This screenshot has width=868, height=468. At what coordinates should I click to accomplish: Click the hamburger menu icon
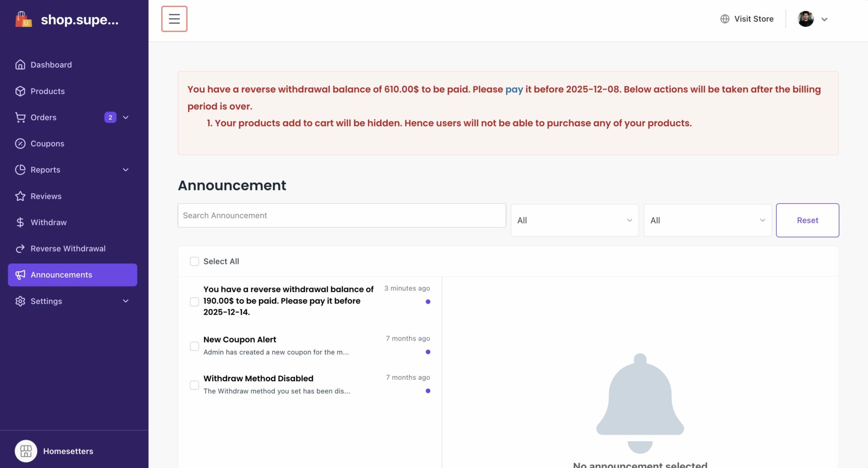click(174, 19)
